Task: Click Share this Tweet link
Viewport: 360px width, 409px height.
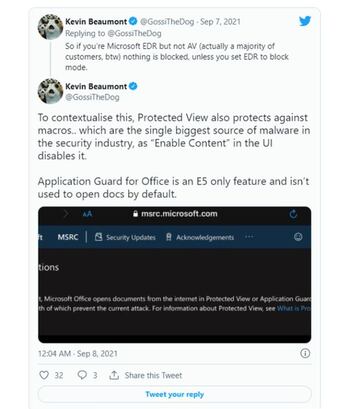Action: 153,375
